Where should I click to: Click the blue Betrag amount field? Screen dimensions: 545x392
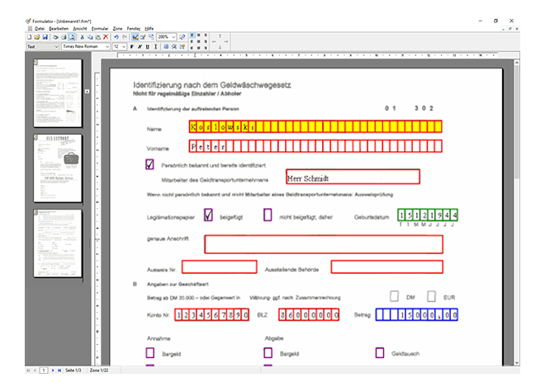tap(417, 314)
